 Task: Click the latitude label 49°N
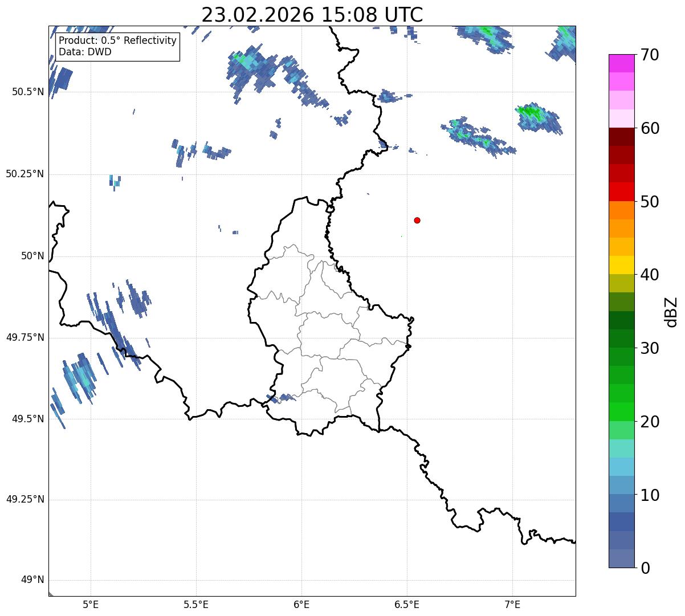(x=32, y=580)
